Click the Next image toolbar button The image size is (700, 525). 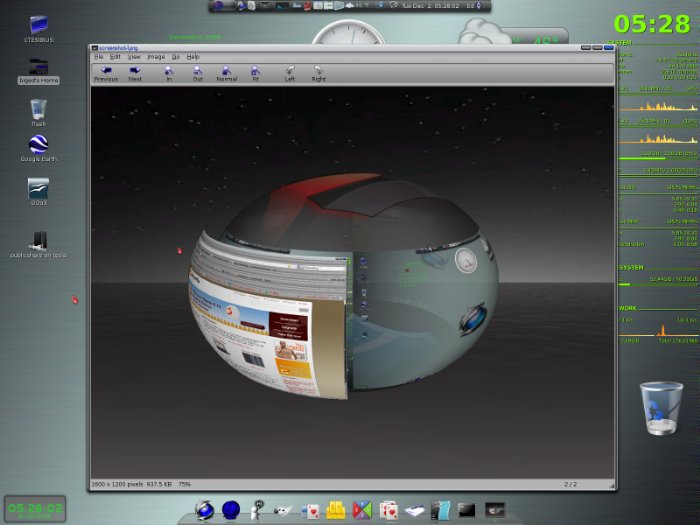135,73
